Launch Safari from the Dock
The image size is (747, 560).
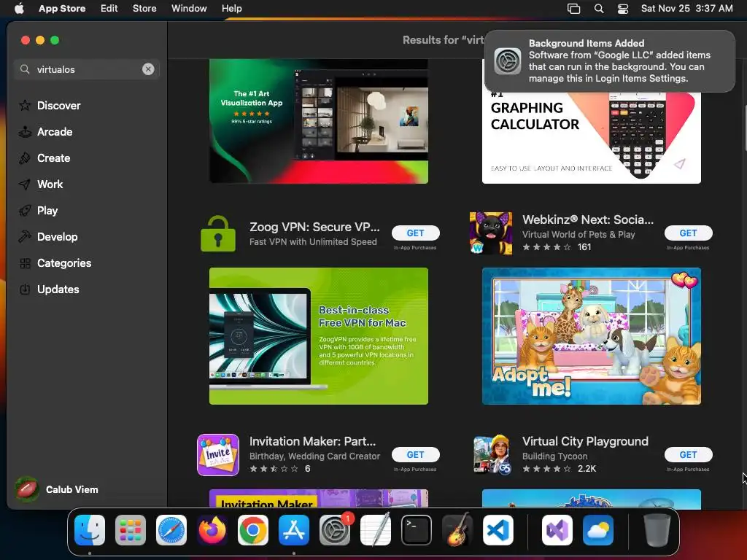(171, 530)
